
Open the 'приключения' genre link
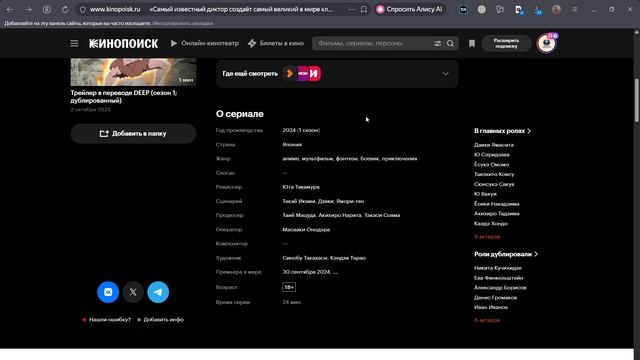400,159
